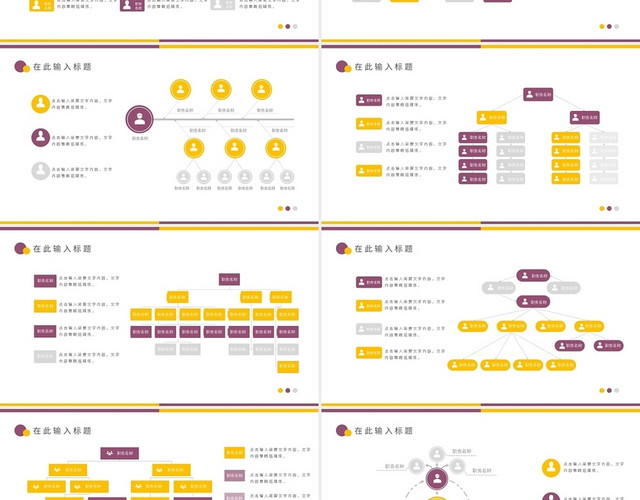
Task: Open the plain-box org chart slide thumbnail
Action: [x=159, y=316]
